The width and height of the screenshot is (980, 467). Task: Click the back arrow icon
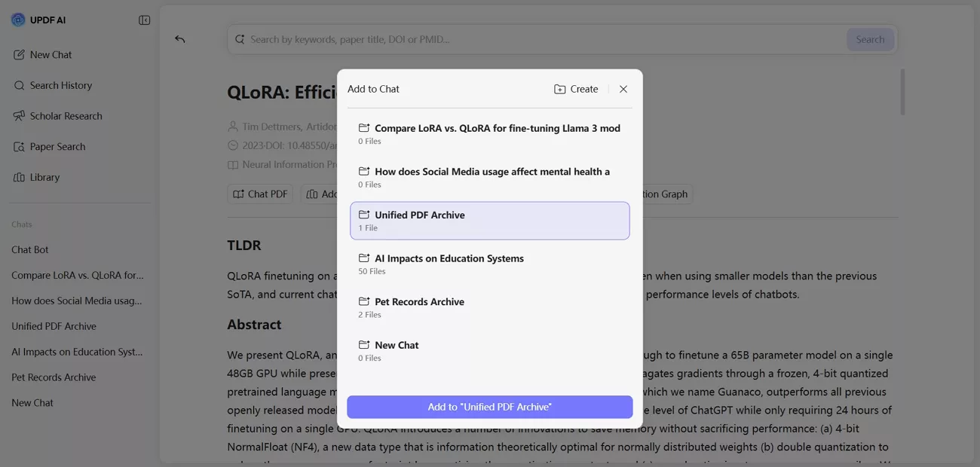coord(179,39)
